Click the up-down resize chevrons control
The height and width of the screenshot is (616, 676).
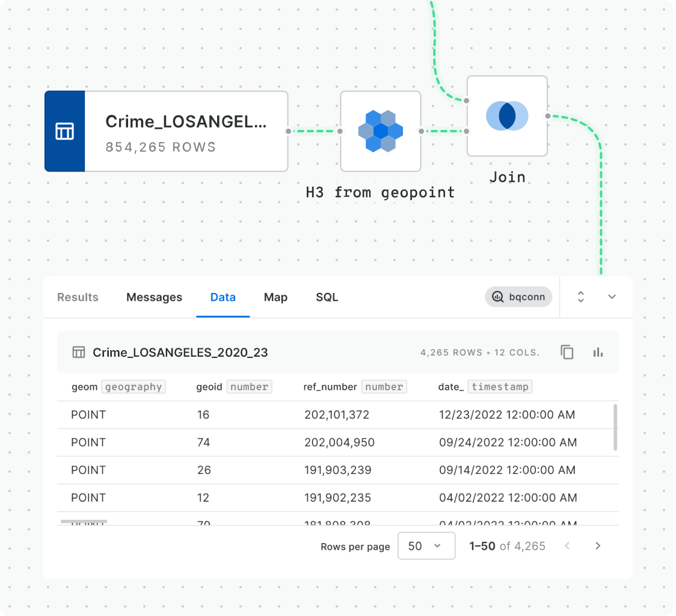(580, 297)
